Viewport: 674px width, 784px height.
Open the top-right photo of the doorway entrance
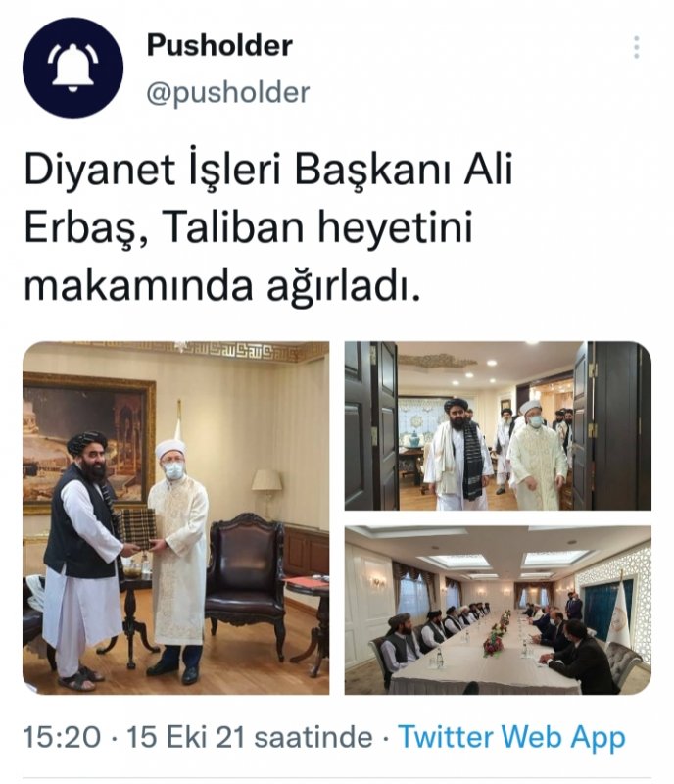498,425
